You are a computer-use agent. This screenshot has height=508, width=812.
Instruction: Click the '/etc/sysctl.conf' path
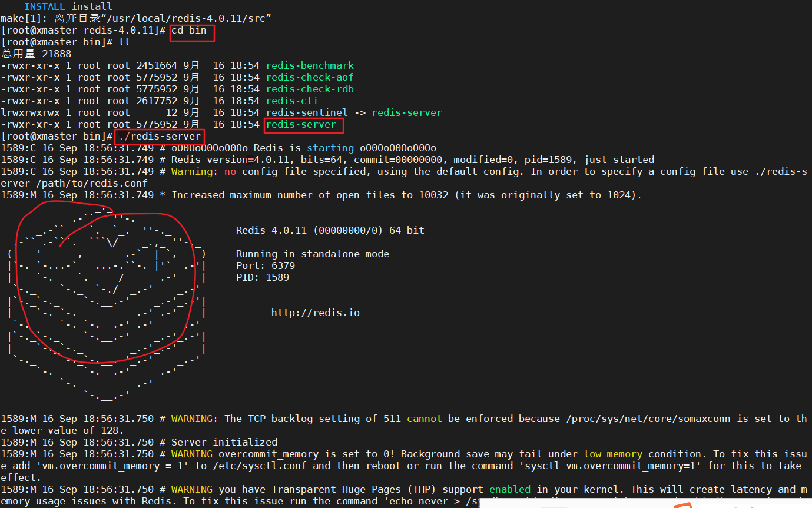click(260, 466)
